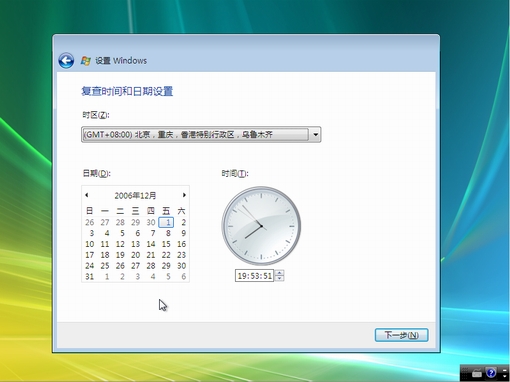This screenshot has height=382, width=510.
Task: Click the 2006年12月 month title
Action: coord(135,195)
